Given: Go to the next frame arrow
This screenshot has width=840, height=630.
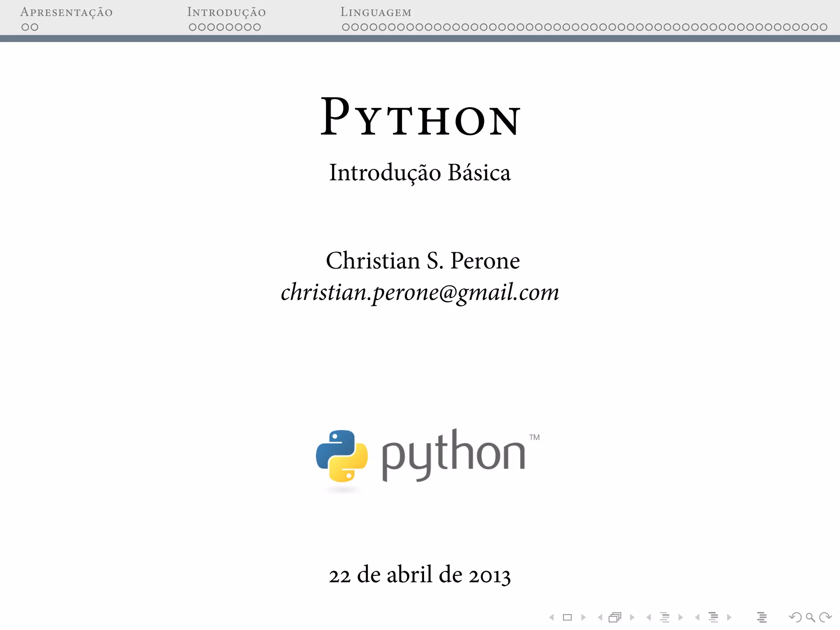Looking at the screenshot, I should 632,617.
